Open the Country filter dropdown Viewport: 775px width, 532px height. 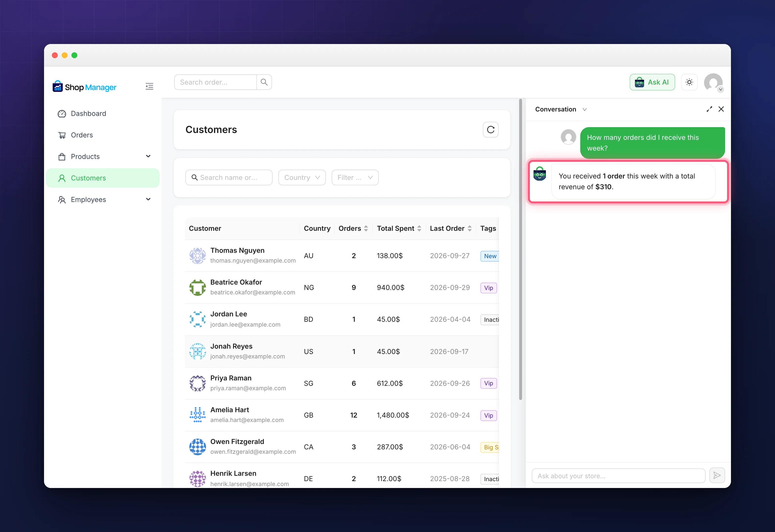pos(302,178)
